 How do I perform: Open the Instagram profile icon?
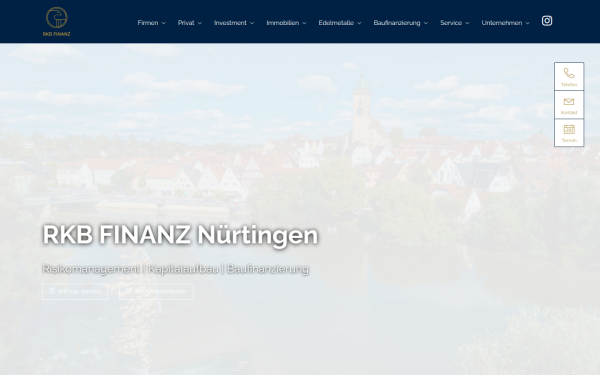pos(547,21)
